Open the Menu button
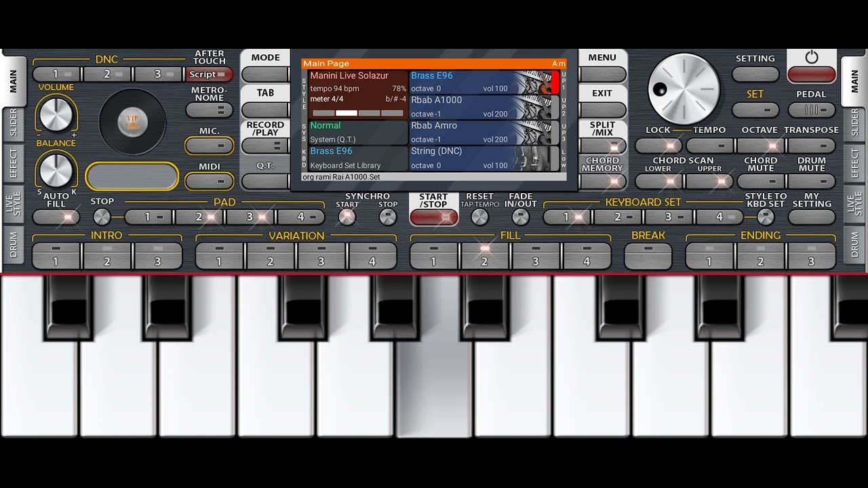The height and width of the screenshot is (488, 868). point(602,75)
